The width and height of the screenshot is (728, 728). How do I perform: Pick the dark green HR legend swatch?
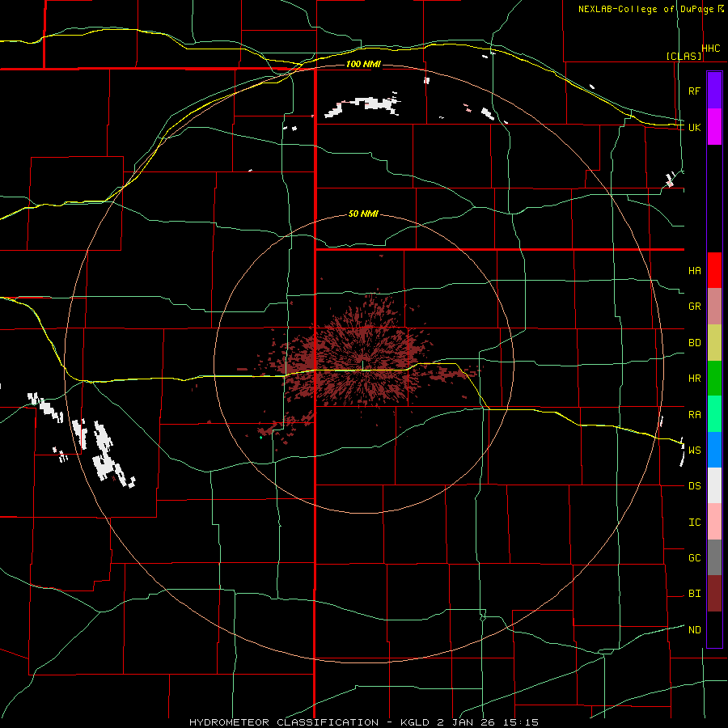pyautogui.click(x=714, y=378)
